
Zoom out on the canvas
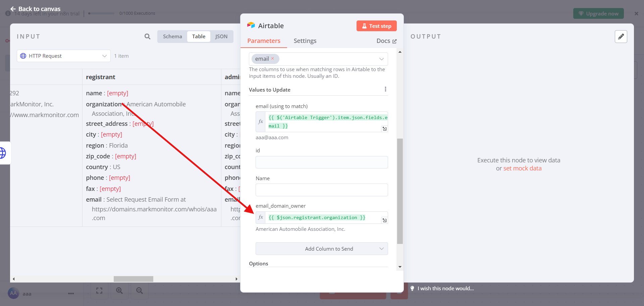pyautogui.click(x=140, y=291)
